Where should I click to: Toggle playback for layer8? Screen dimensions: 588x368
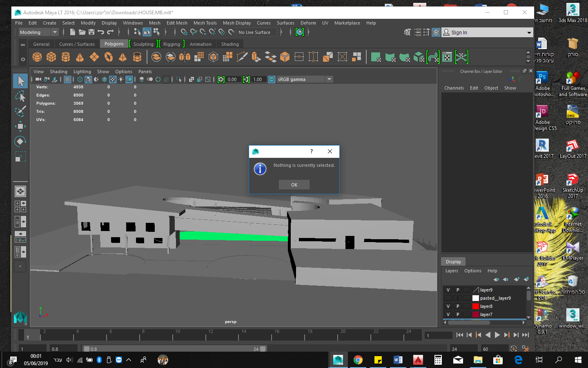click(457, 306)
